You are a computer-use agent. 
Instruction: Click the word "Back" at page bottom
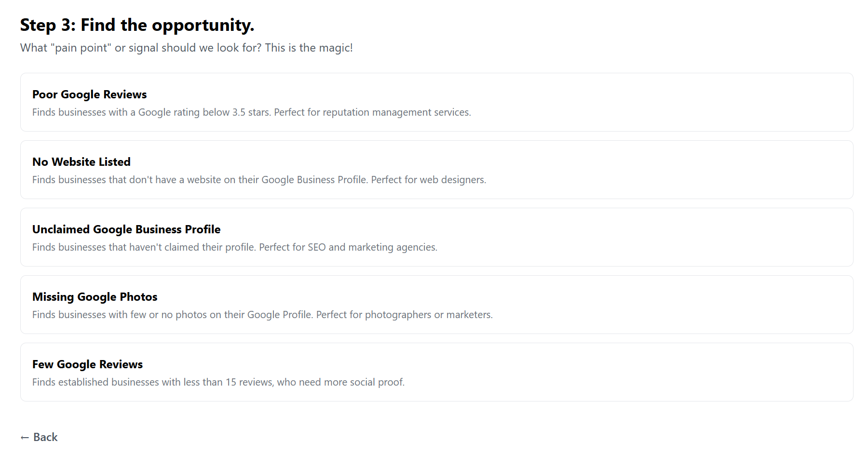coord(45,437)
